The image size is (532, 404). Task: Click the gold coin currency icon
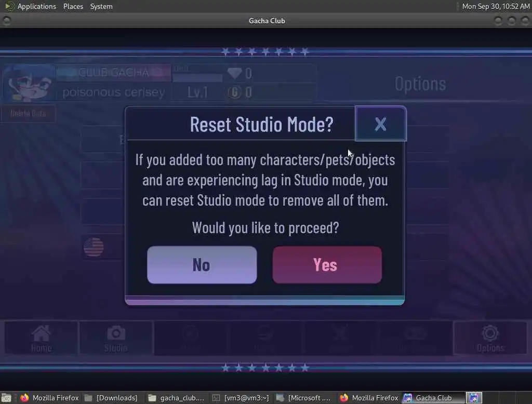click(x=234, y=92)
